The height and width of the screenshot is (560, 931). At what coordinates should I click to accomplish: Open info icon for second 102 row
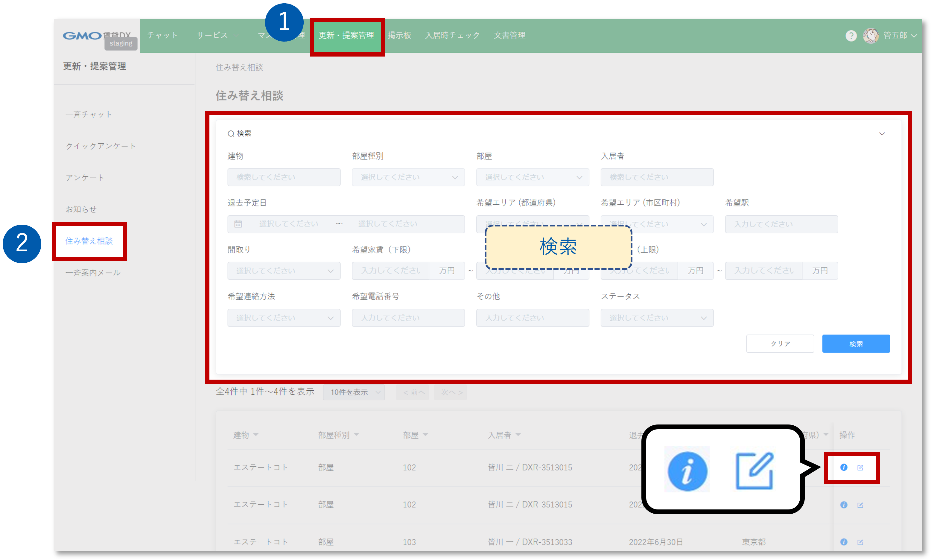click(844, 505)
